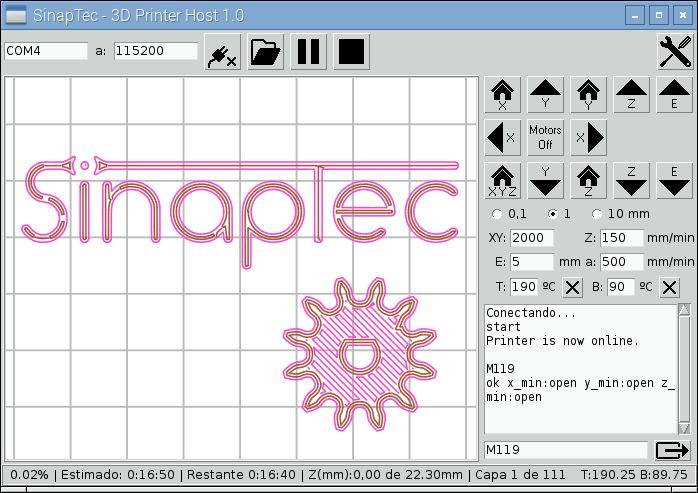
Task: Click 'Conectando...' console line
Action: click(x=531, y=313)
